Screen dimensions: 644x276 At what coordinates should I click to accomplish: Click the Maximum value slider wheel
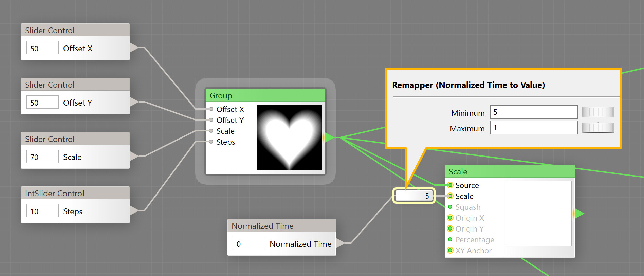click(x=598, y=128)
